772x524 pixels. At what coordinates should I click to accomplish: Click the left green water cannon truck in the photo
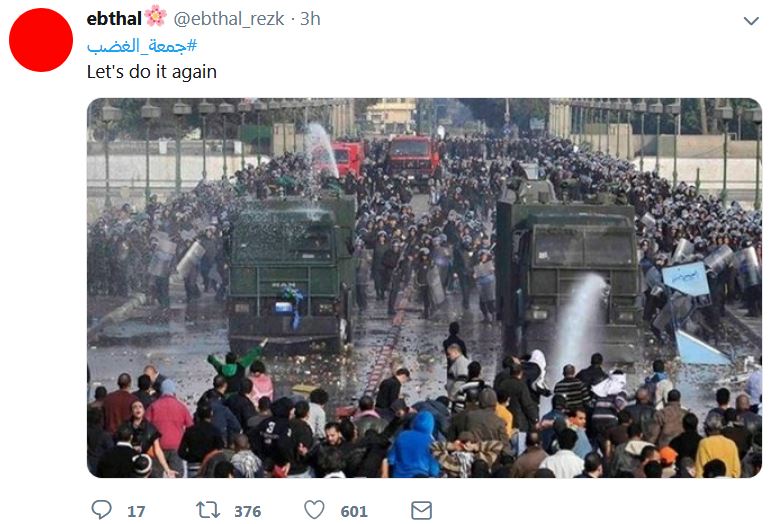click(x=291, y=273)
